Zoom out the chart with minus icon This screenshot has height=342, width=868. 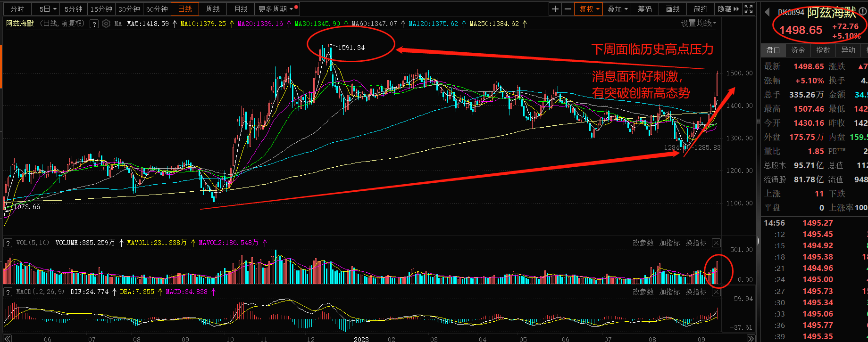[x=568, y=9]
